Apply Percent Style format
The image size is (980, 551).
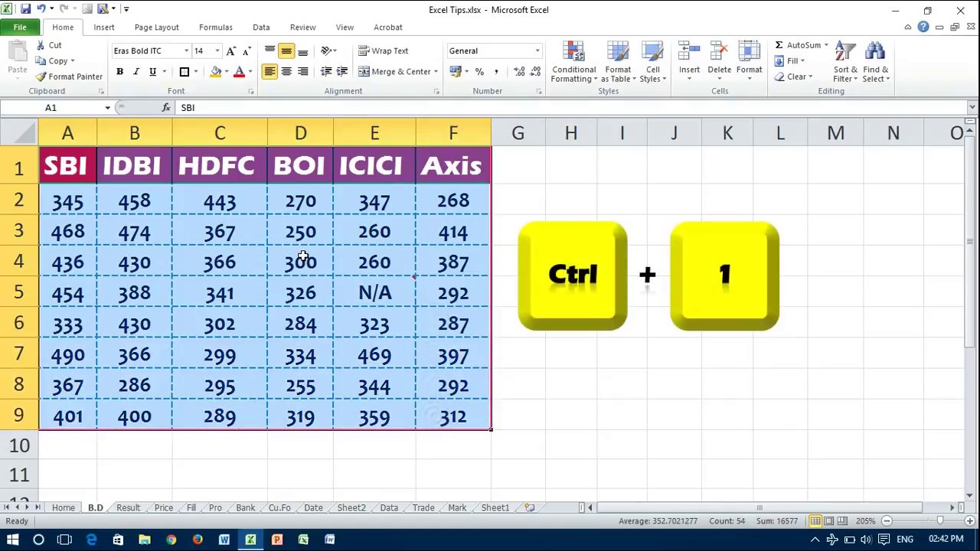pos(479,71)
